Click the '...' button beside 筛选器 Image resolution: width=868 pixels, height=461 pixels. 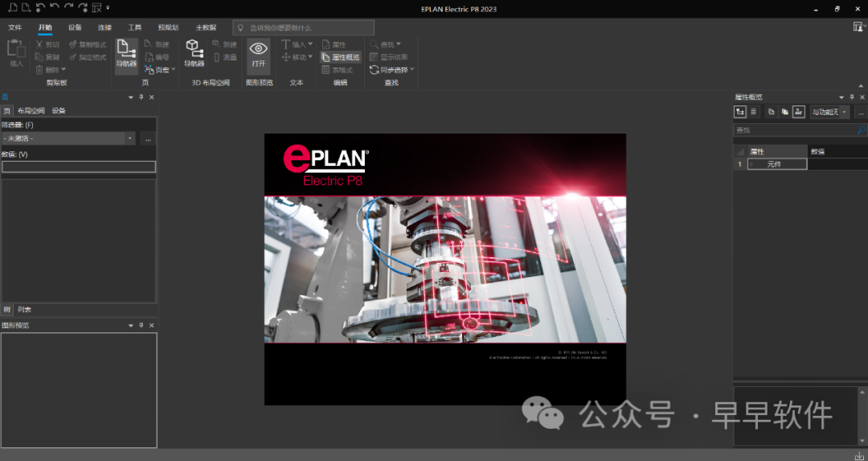tap(148, 138)
